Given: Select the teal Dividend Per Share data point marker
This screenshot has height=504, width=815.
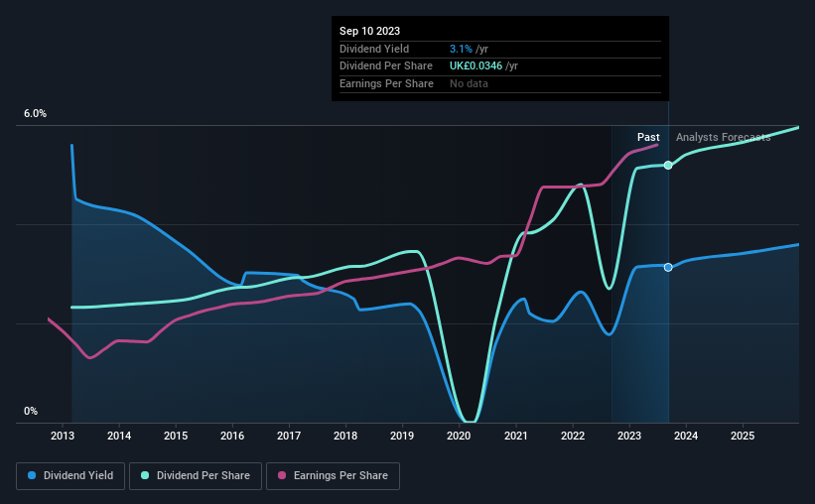Looking at the screenshot, I should click(x=668, y=166).
